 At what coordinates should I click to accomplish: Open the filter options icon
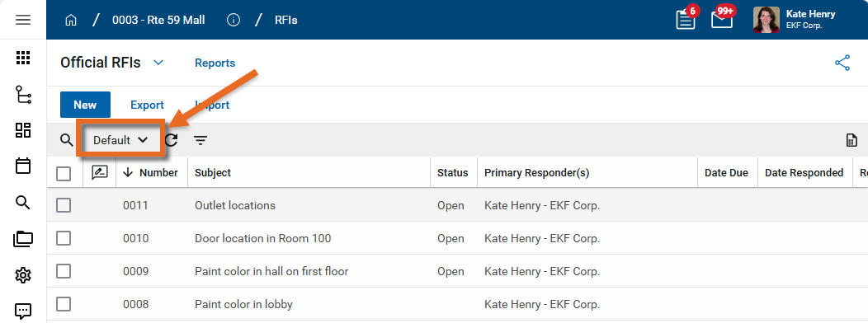pyautogui.click(x=200, y=141)
